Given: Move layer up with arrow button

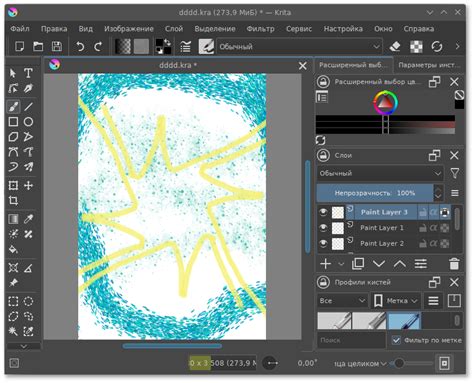Looking at the screenshot, I should (x=400, y=264).
